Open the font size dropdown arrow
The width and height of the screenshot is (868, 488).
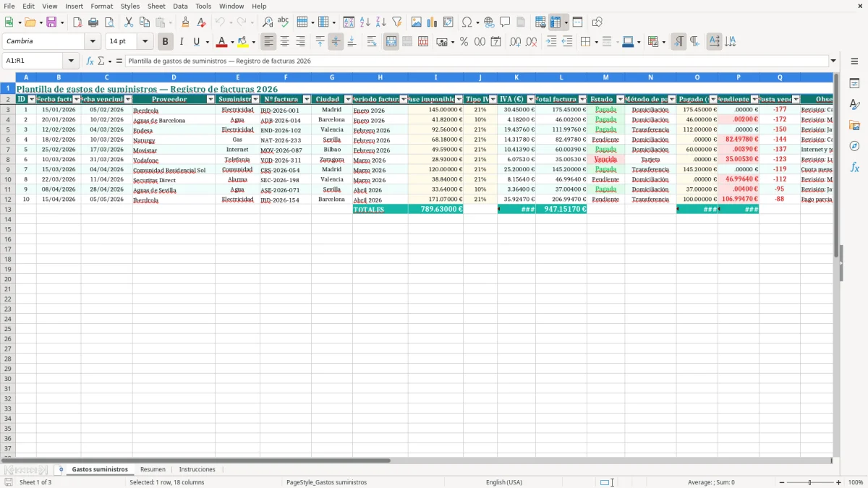pyautogui.click(x=145, y=42)
